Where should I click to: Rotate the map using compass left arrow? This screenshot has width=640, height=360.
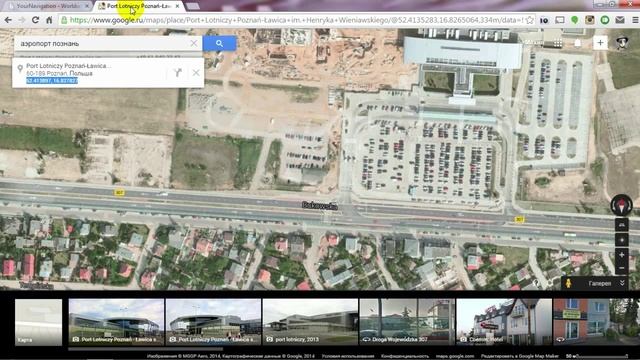click(613, 206)
